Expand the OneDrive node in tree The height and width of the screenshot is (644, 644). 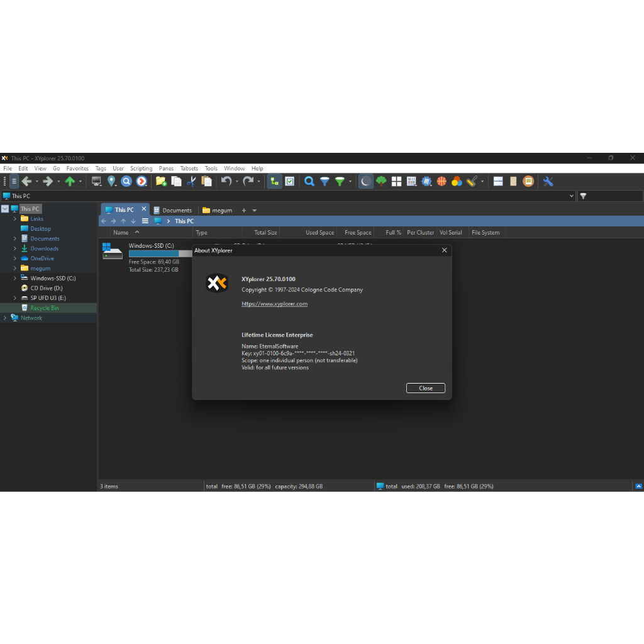[x=15, y=258]
